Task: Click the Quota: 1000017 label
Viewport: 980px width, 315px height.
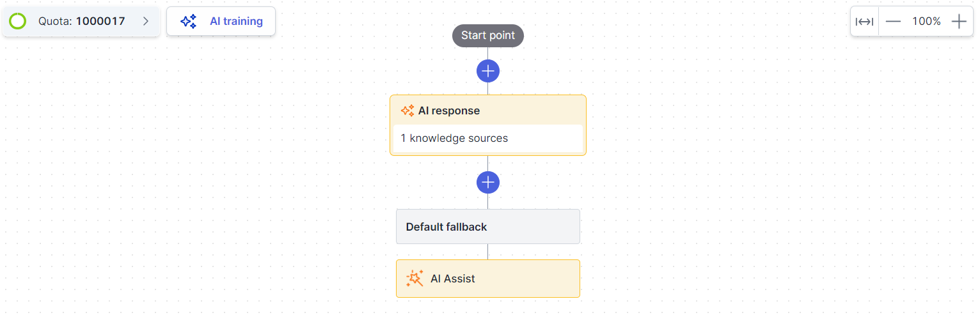Action: pos(81,21)
